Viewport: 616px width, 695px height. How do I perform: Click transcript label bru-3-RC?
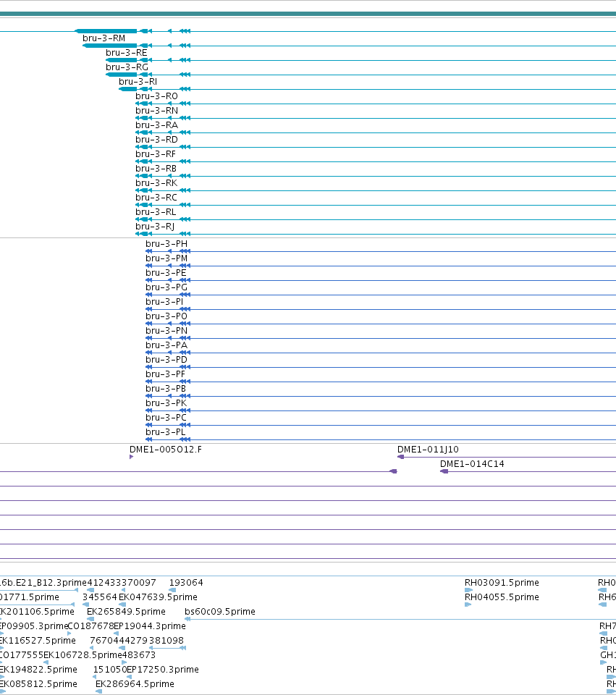tap(156, 198)
